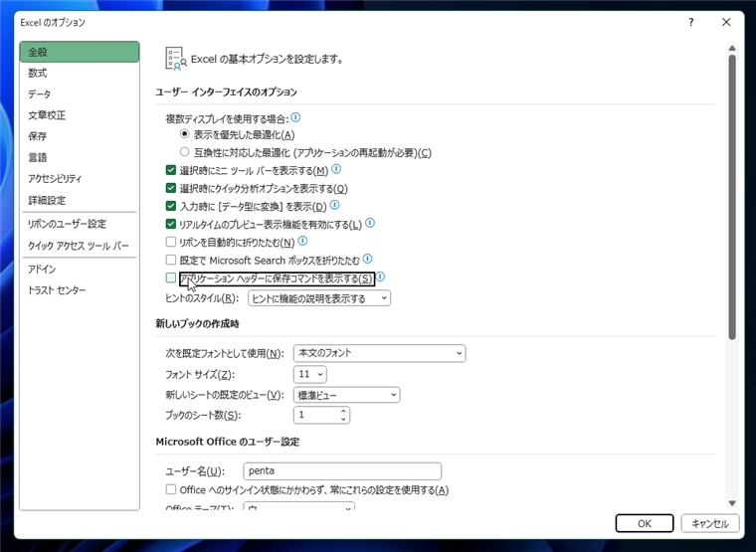Click info icon next to 保存コマンドを表示する

(x=380, y=276)
